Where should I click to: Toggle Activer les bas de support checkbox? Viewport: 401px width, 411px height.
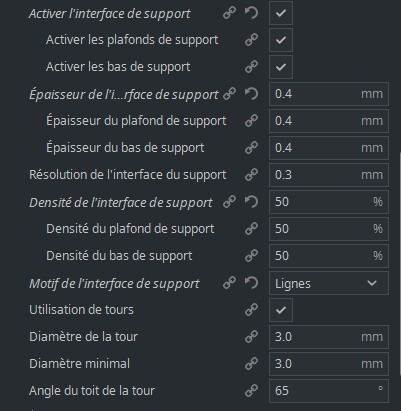pyautogui.click(x=281, y=67)
